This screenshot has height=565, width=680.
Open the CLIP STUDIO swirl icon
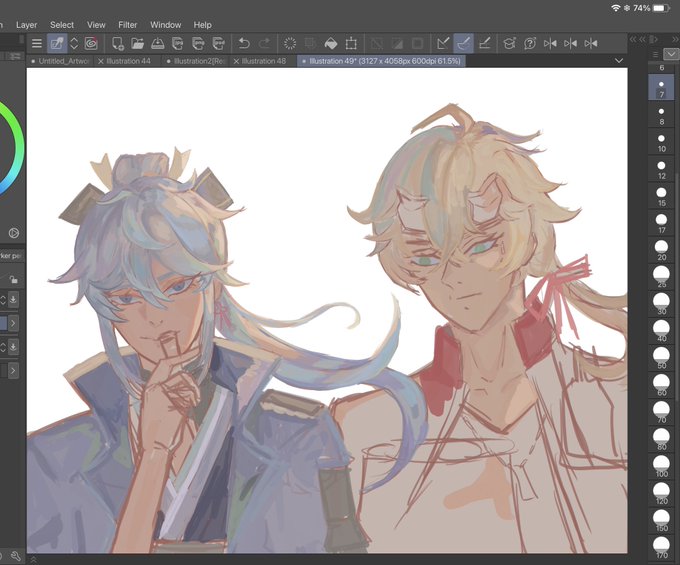91,43
